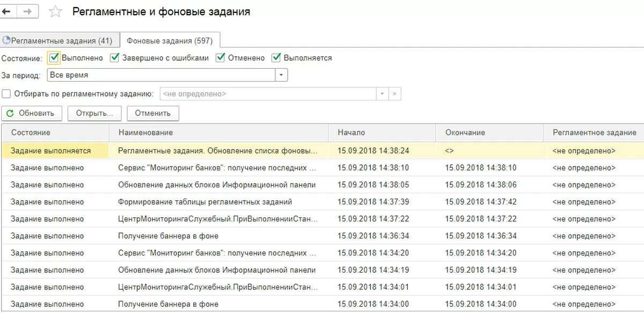The height and width of the screenshot is (313, 644).
Task: Sort by the Начало column header
Action: point(352,133)
